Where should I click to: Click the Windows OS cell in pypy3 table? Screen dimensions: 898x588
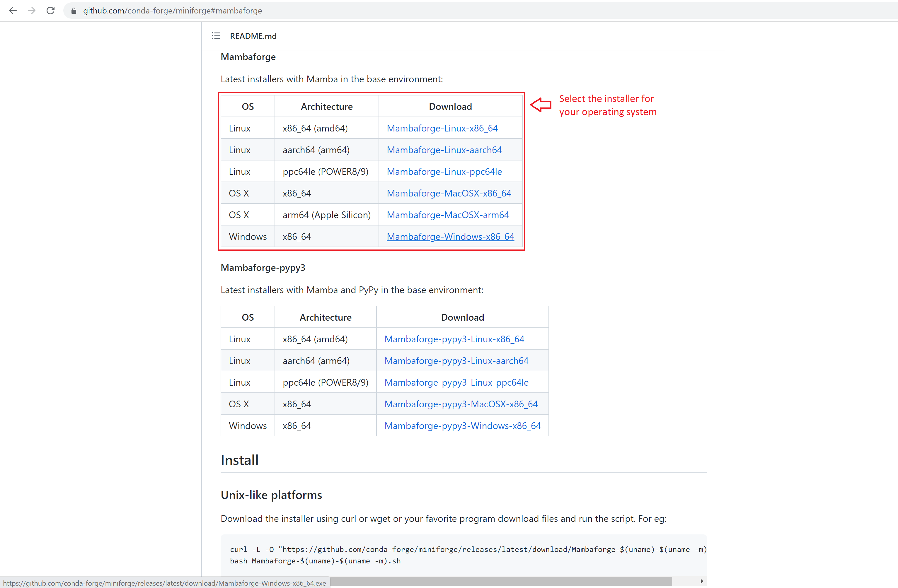tap(248, 426)
